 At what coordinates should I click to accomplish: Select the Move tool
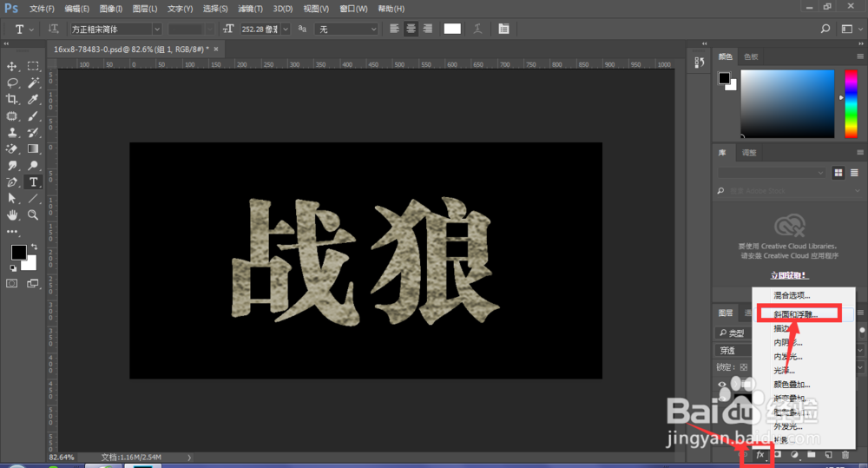[11, 67]
